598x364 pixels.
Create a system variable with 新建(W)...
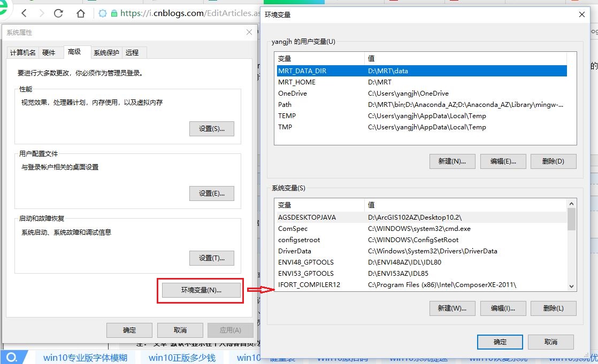[x=453, y=308]
